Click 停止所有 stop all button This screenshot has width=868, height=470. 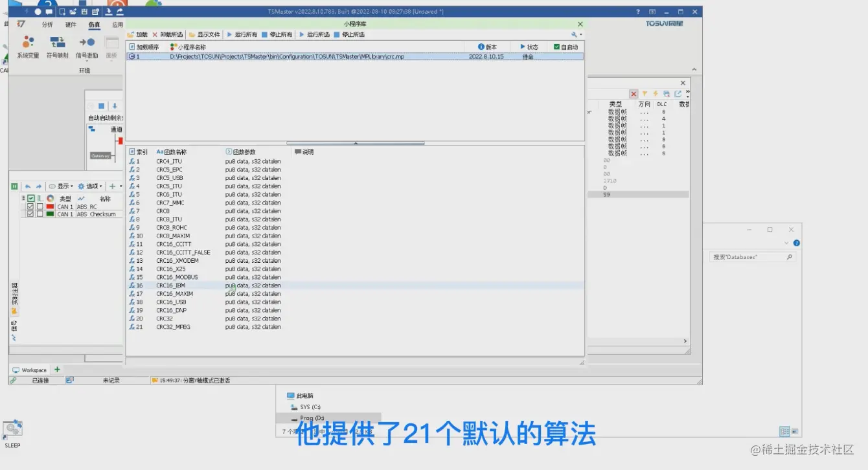277,34
